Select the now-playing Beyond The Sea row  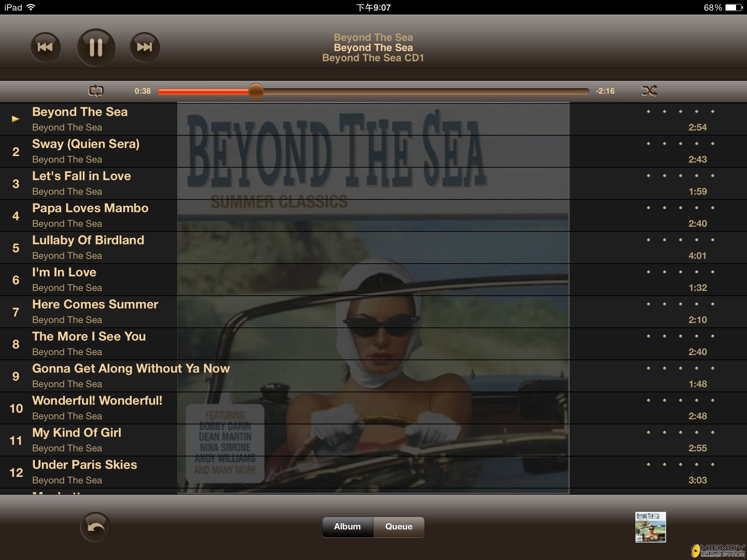pyautogui.click(x=373, y=119)
